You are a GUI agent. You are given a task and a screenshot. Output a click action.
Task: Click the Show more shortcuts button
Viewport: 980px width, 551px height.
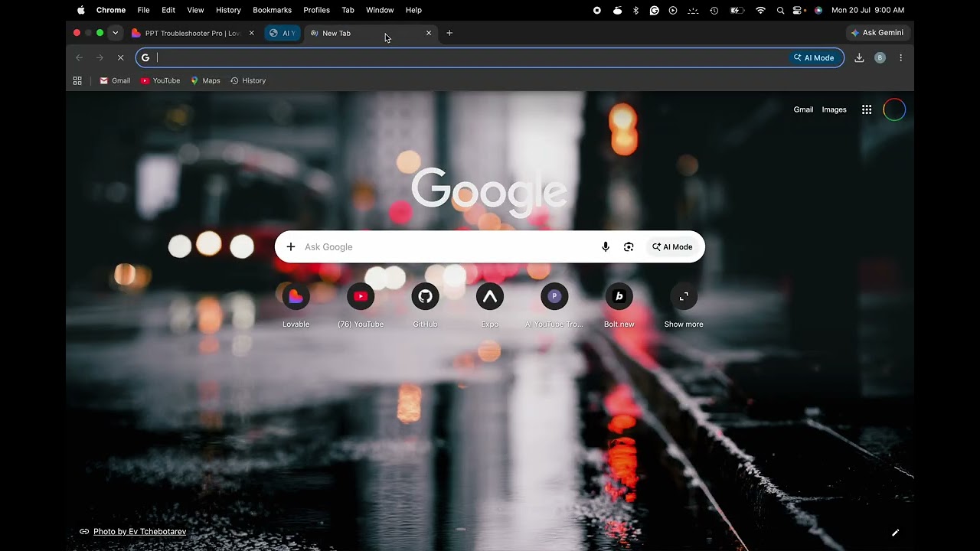[684, 305]
